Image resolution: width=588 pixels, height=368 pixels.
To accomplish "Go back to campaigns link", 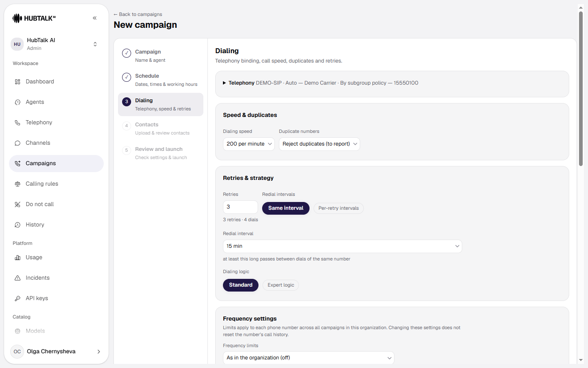I will 138,14.
